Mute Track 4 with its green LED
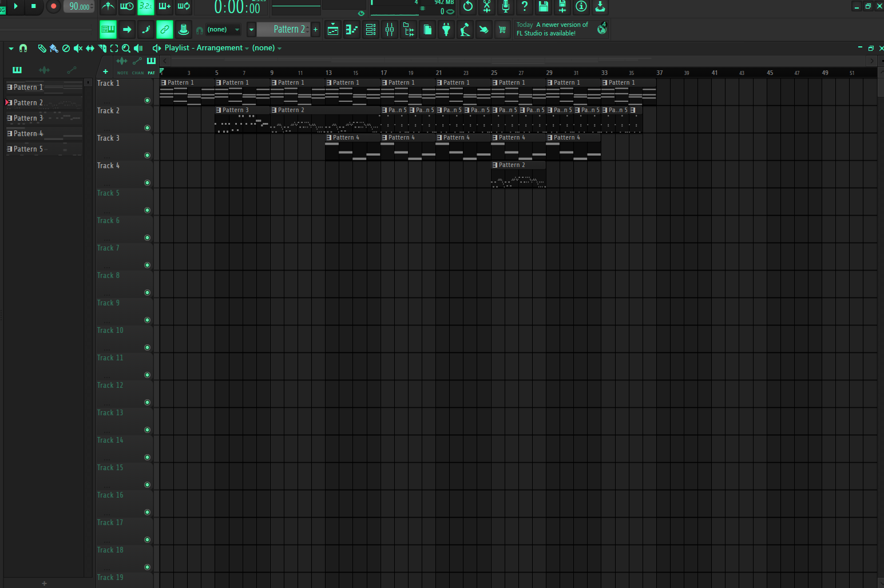This screenshot has width=884, height=588. click(x=147, y=182)
